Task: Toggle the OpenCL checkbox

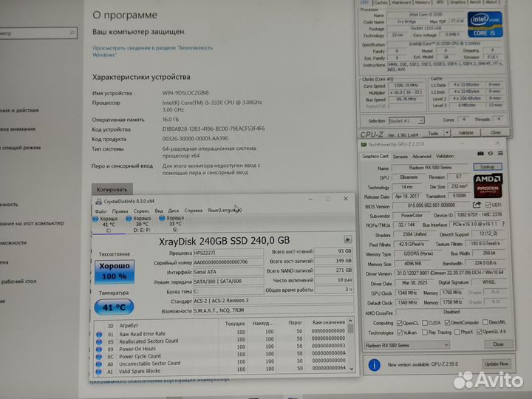Action: point(399,323)
